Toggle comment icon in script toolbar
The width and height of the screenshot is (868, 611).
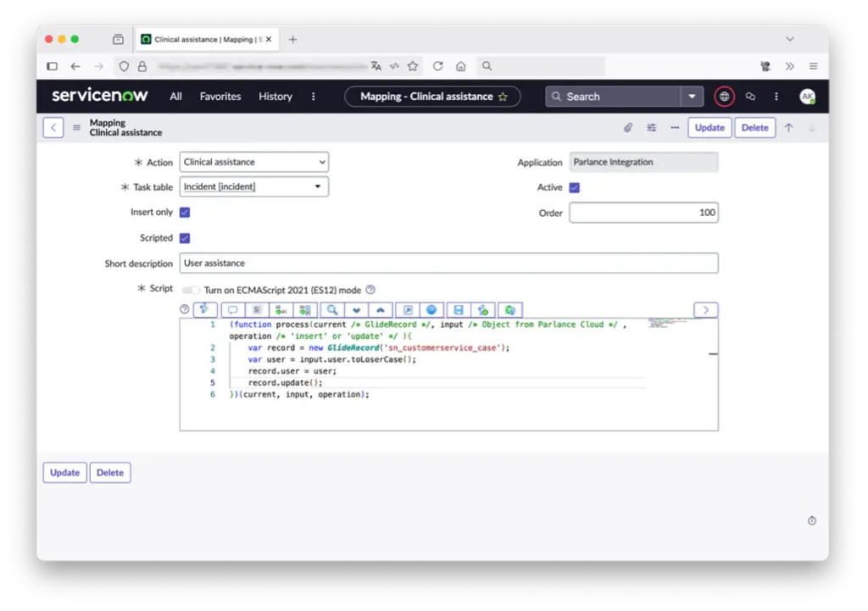click(232, 310)
